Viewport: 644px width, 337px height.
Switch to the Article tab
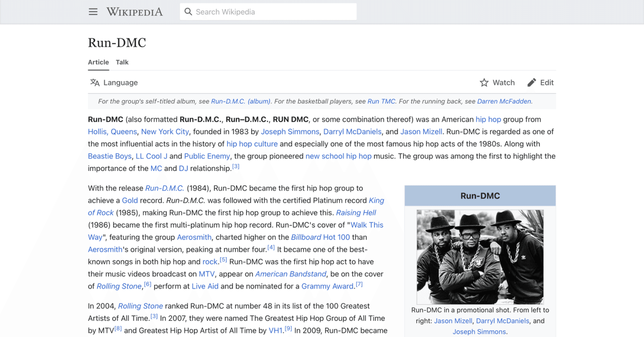[x=99, y=62]
